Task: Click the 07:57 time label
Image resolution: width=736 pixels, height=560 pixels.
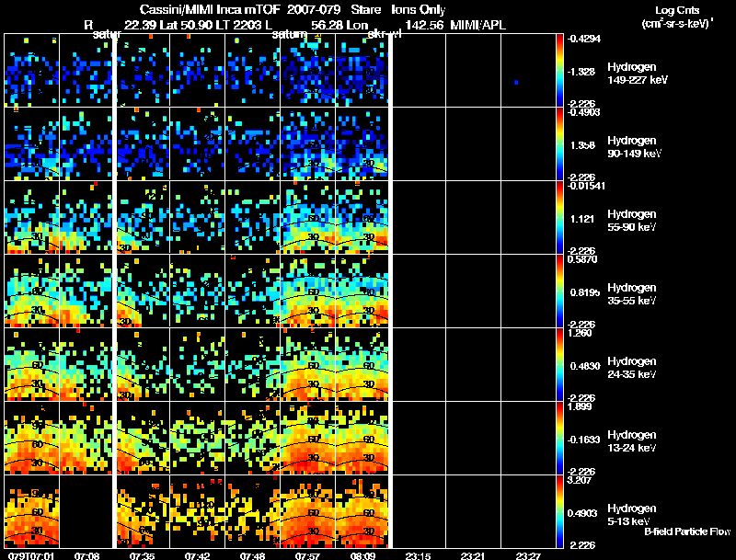Action: coord(308,555)
